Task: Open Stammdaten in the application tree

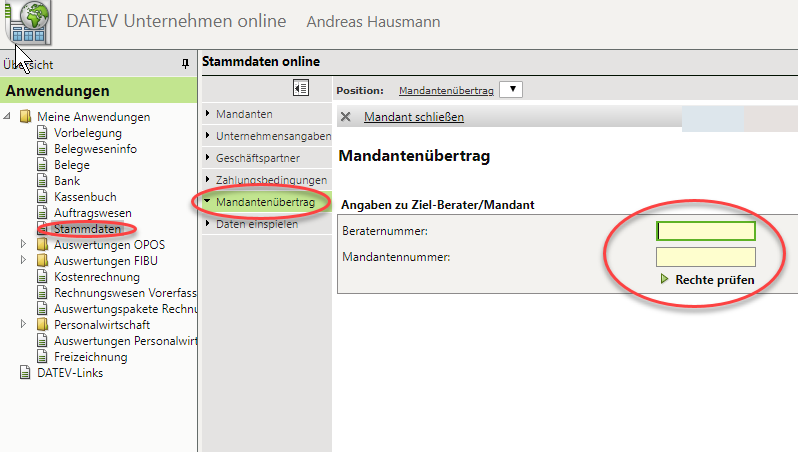Action: [x=88, y=229]
